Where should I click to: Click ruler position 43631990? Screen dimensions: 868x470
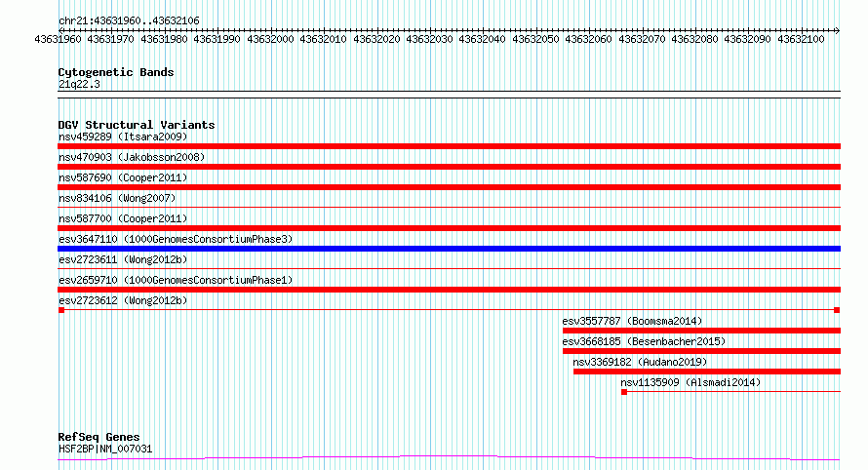pos(217,39)
